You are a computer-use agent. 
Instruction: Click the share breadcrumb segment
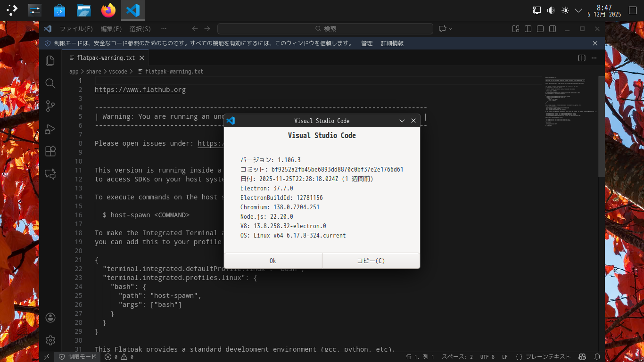(94, 72)
